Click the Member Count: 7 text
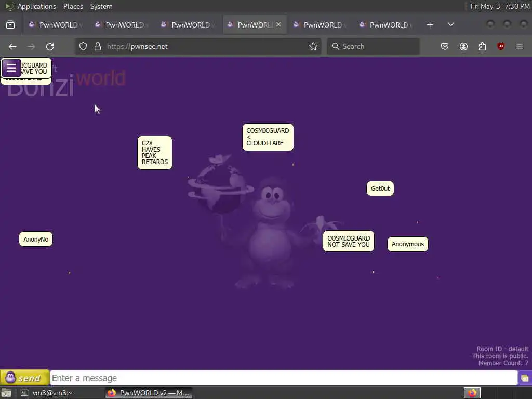532x399 pixels. tap(503, 363)
